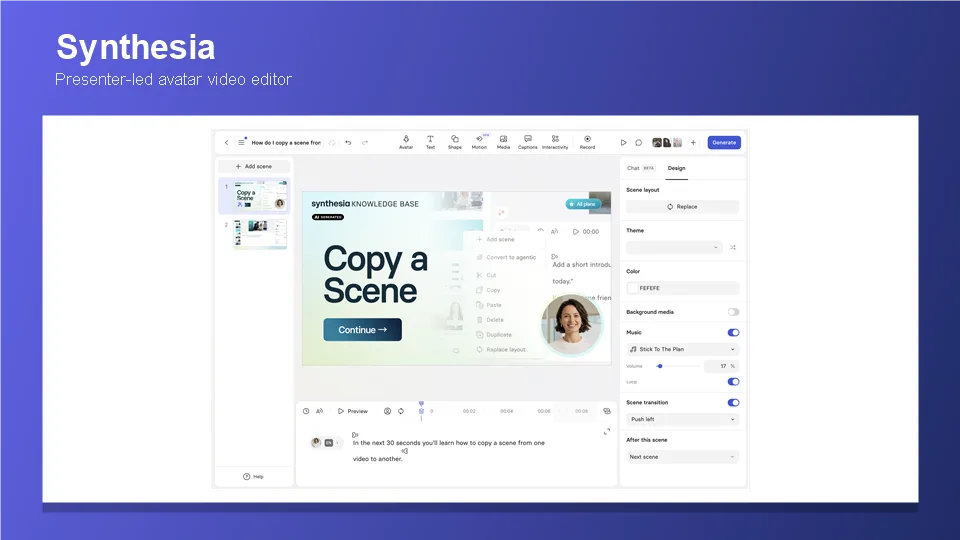Click the All plans badge on canvas
This screenshot has width=960, height=540.
[x=582, y=204]
